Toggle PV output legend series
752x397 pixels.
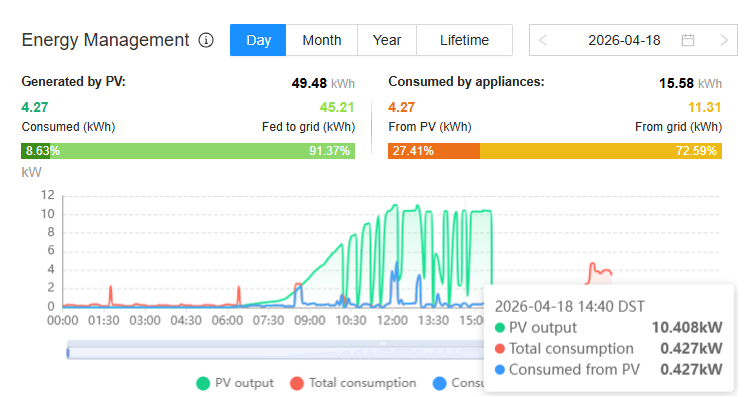[235, 383]
